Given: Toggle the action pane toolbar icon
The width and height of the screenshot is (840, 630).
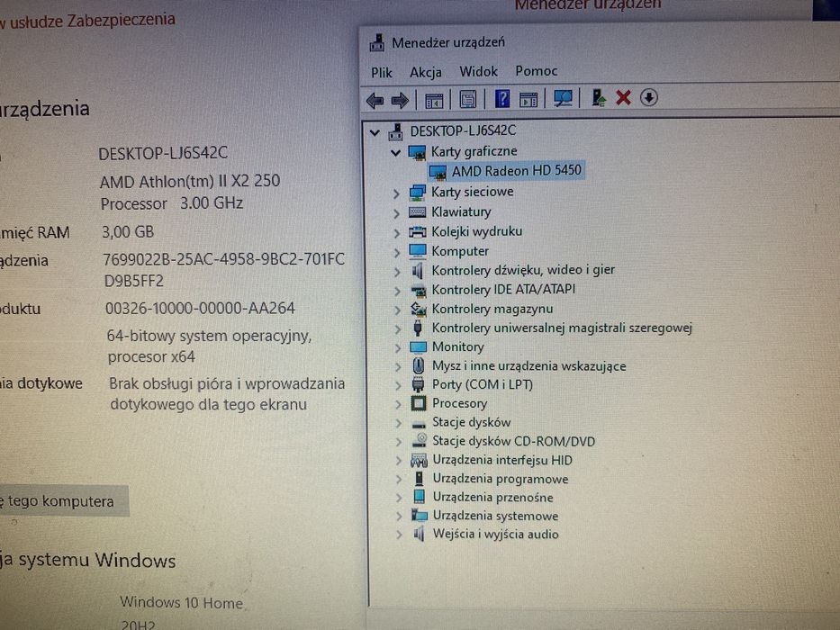Looking at the screenshot, I should 528,99.
